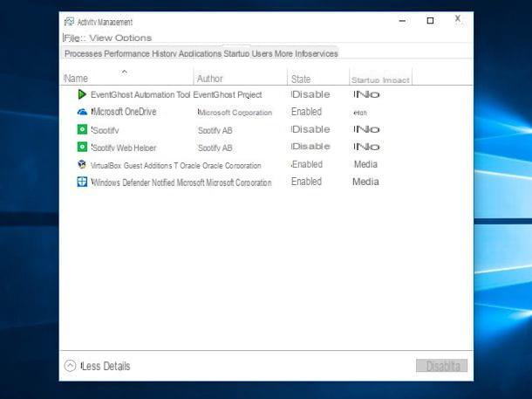532x399 pixels.
Task: Switch to the History Applications tab
Action: [x=187, y=53]
